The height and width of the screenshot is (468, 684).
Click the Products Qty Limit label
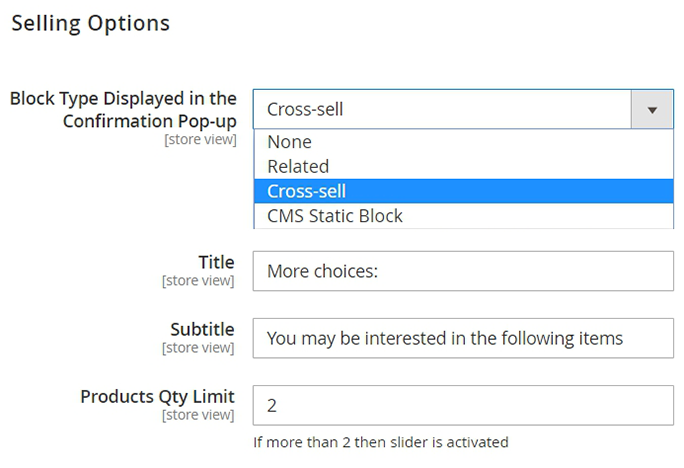pyautogui.click(x=157, y=396)
